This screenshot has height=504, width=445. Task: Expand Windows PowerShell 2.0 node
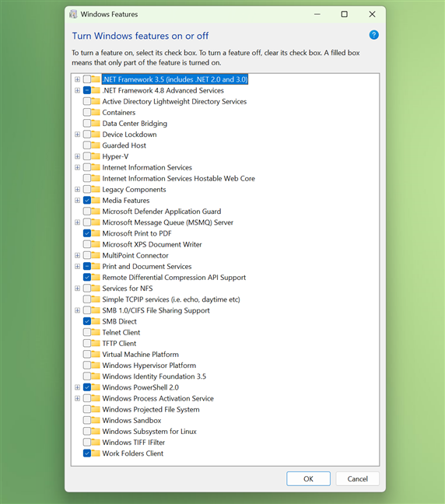click(78, 387)
